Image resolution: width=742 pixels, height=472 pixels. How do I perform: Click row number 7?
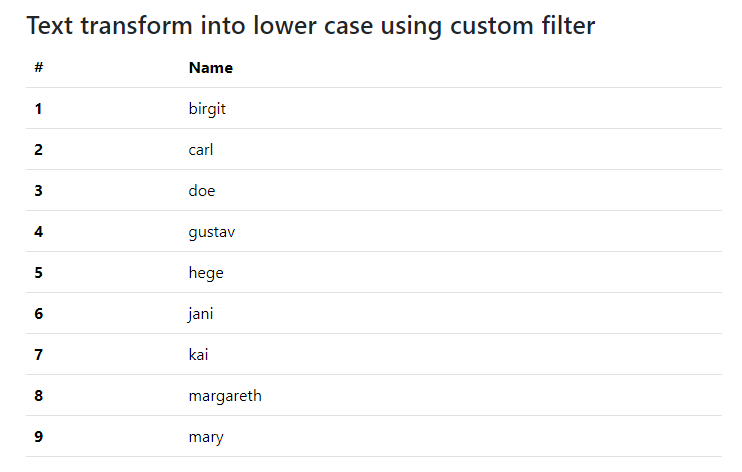point(38,355)
